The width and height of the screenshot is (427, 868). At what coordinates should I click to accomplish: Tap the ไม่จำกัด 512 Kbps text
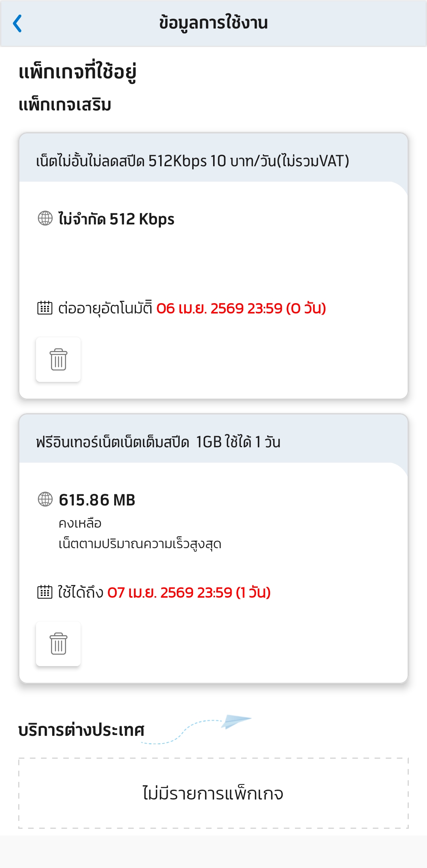click(116, 219)
